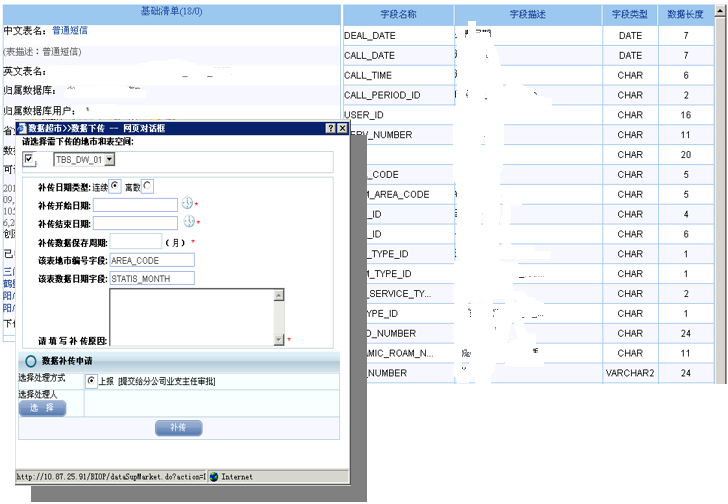Click the STATIS_MONTH date field input
Screen dimensions: 728x504
tap(152, 278)
